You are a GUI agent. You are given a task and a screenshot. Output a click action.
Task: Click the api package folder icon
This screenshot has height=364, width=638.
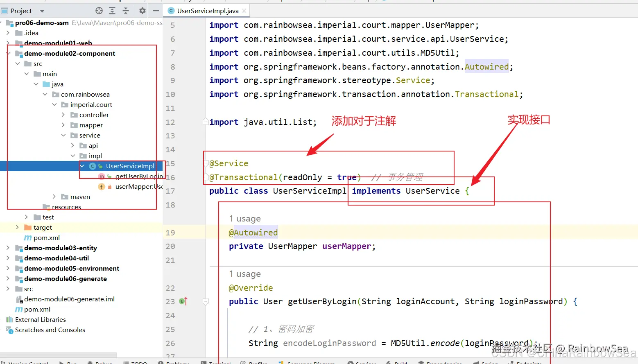click(83, 145)
